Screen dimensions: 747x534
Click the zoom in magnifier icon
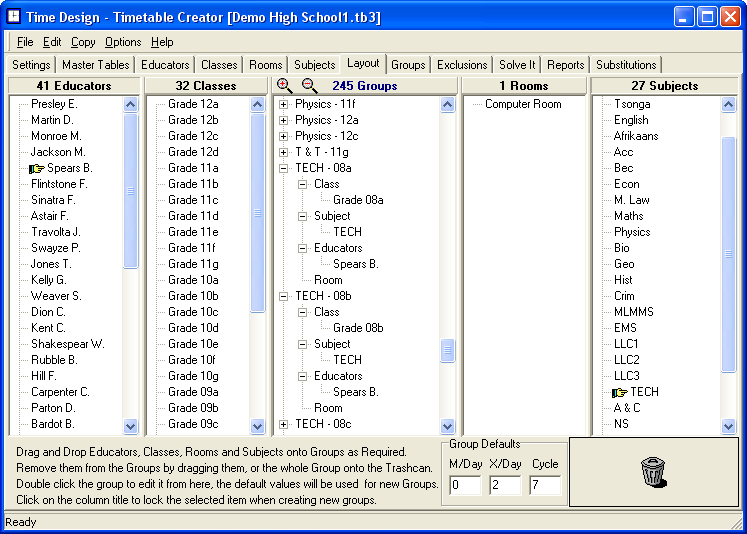tap(285, 86)
